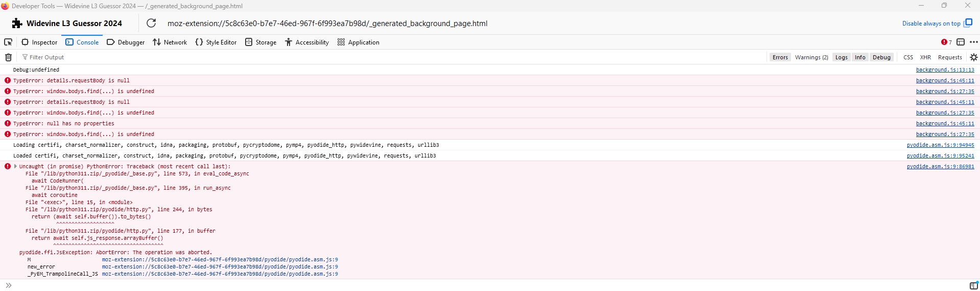Click the Widevine extension puzzle icon
Image resolution: width=980 pixels, height=291 pixels.
pos(17,23)
